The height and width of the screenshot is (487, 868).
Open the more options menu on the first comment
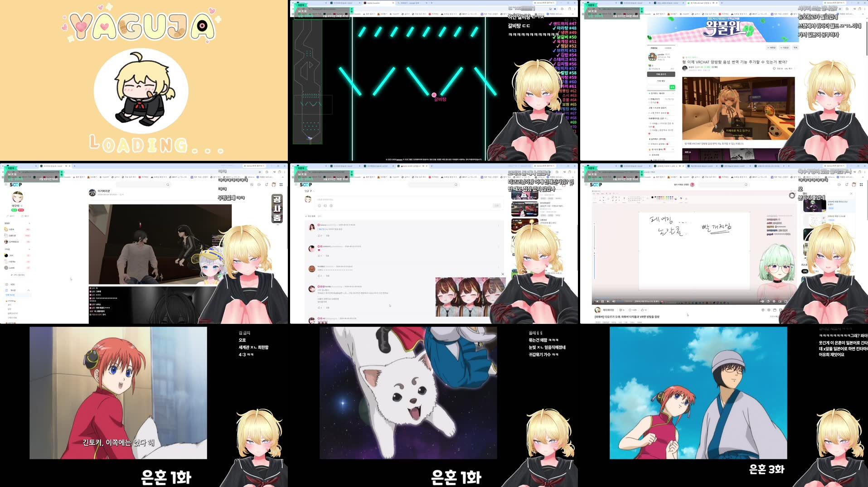click(x=499, y=225)
